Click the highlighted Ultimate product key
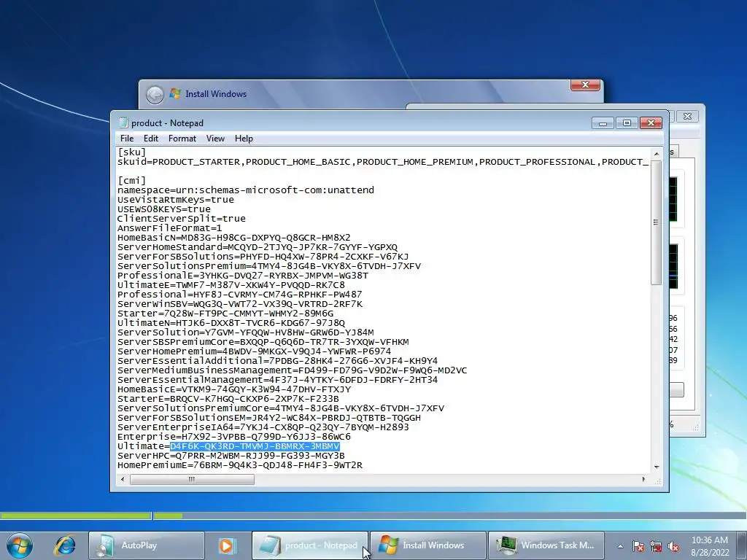This screenshot has width=747, height=560. coord(255,446)
